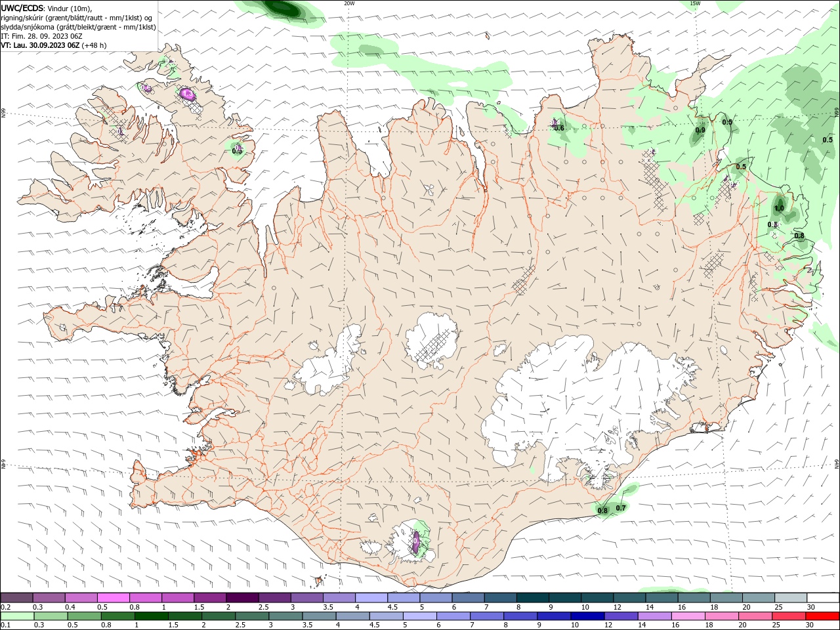Click the 'slydda/snjókoma' legend description line
840x630 pixels.
(79, 27)
